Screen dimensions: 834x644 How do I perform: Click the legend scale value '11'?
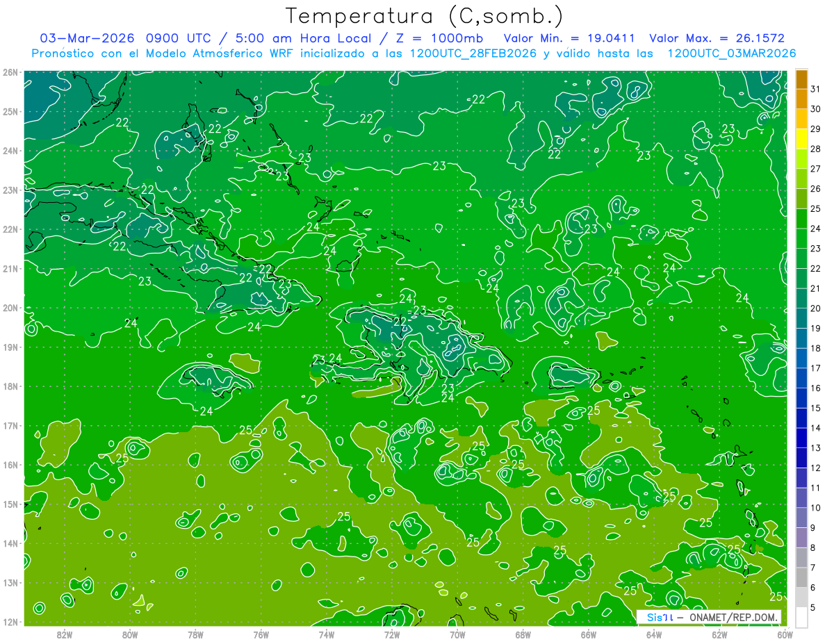(815, 488)
